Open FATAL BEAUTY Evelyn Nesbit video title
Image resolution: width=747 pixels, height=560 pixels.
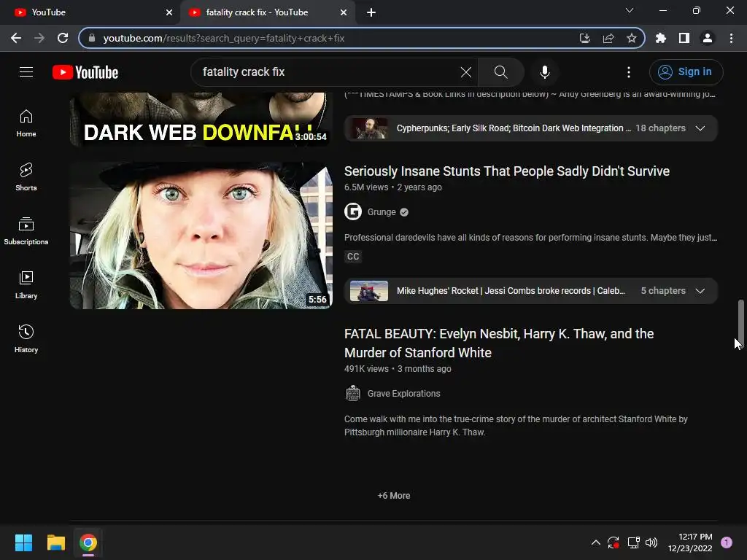(x=499, y=343)
